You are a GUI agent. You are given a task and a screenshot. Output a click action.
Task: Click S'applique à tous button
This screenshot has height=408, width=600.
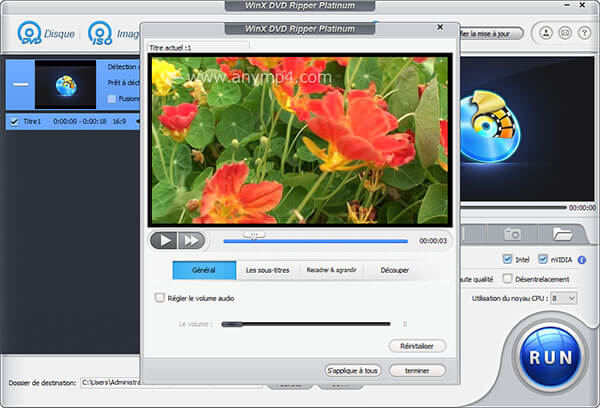click(353, 370)
